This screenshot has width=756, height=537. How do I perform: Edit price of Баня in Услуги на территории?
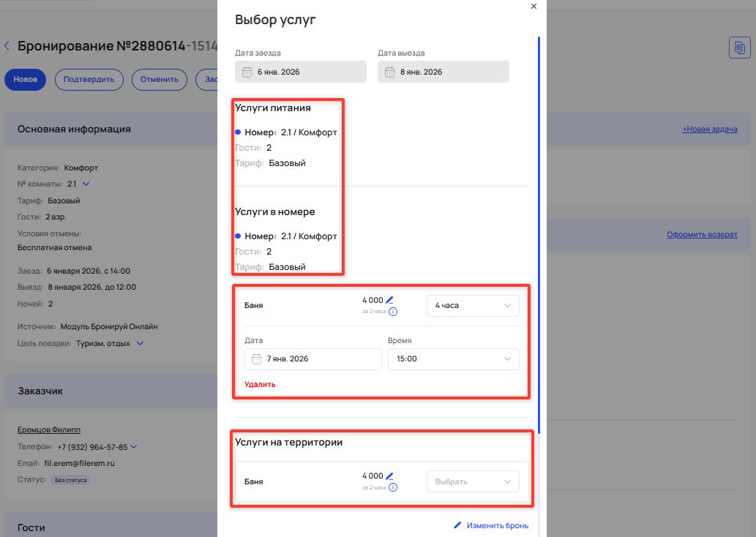[x=389, y=476]
